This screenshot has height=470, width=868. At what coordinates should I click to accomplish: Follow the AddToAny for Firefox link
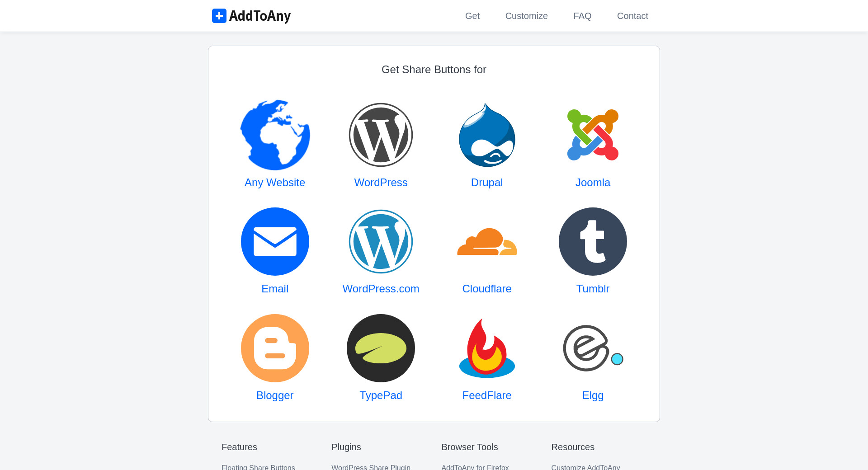(x=475, y=467)
